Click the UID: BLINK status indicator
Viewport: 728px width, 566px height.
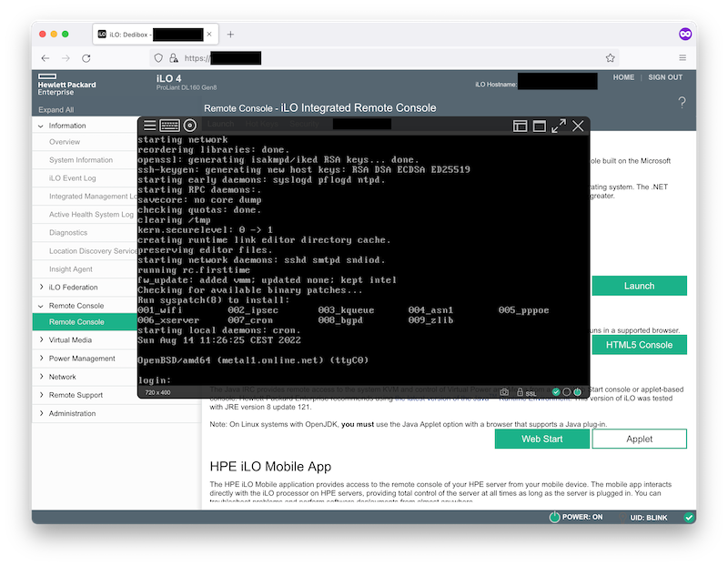pos(648,517)
